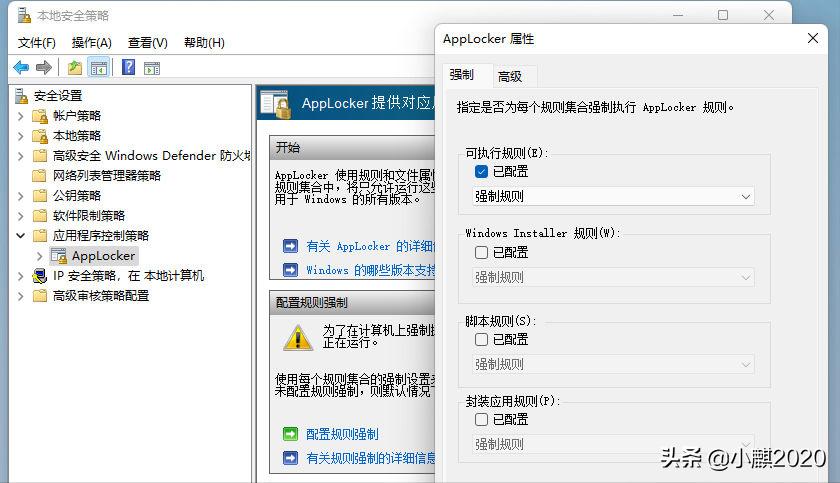The width and height of the screenshot is (840, 483).
Task: Open the 帮助(H) menu
Action: [204, 43]
